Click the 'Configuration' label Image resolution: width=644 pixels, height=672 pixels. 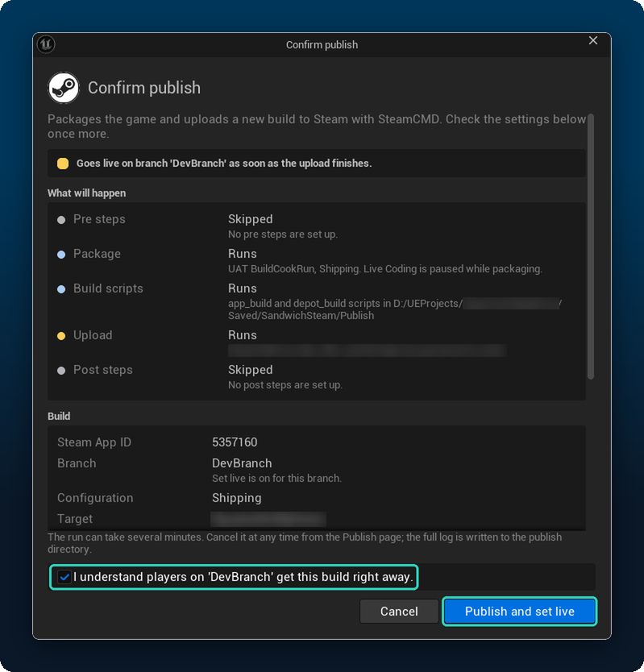[95, 498]
